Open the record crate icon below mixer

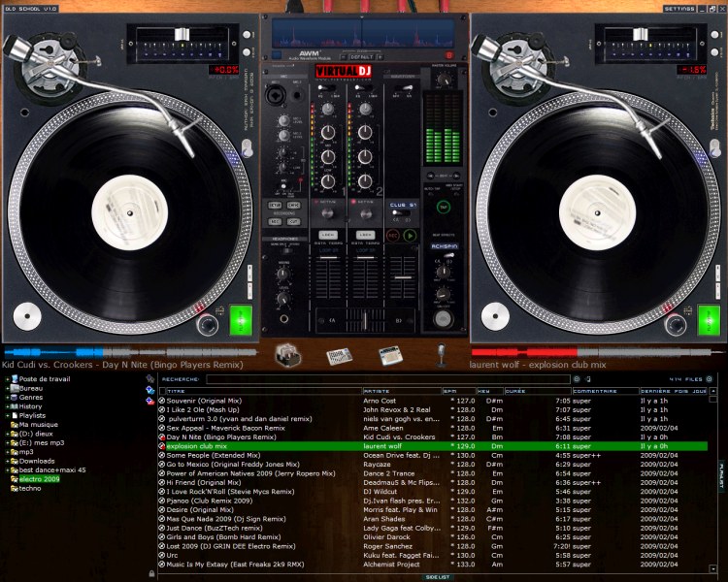tap(288, 356)
